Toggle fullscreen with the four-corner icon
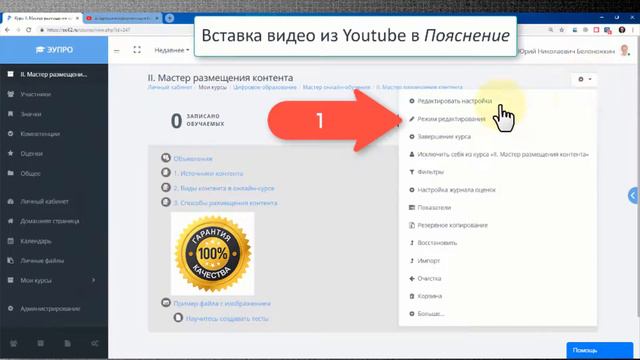 coord(137,50)
